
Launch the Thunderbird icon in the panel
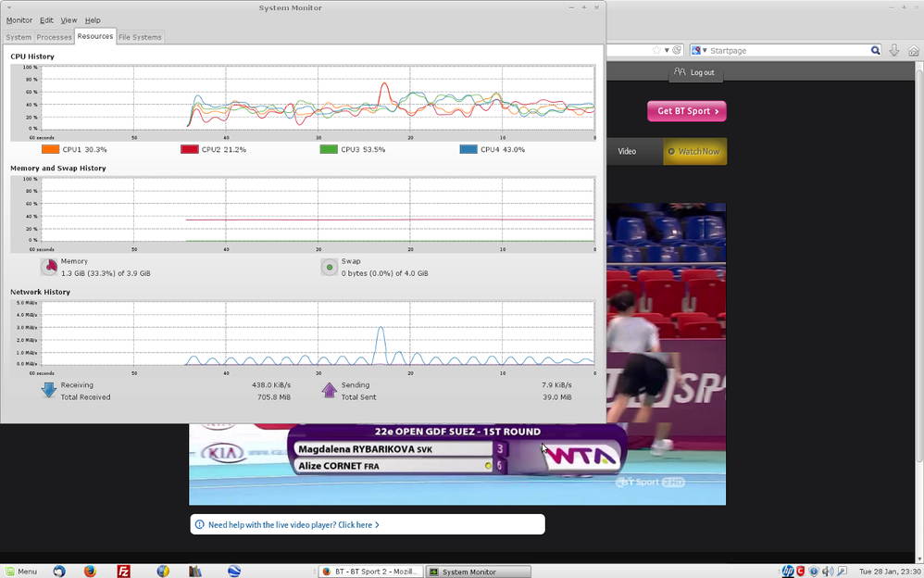[x=59, y=571]
